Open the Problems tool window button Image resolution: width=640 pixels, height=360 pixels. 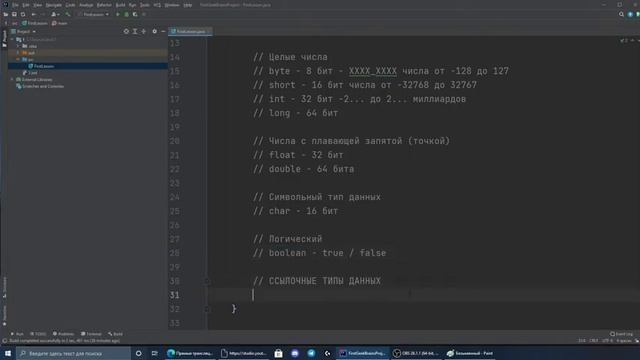point(63,334)
